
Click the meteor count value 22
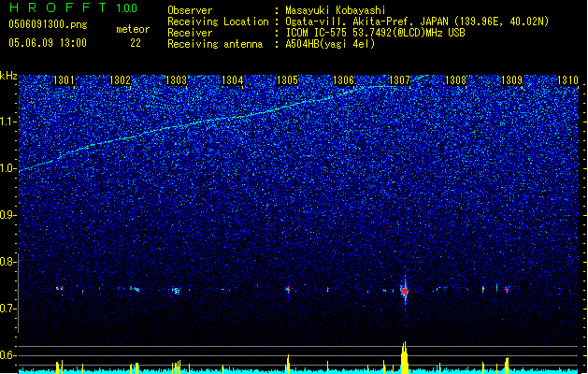136,43
